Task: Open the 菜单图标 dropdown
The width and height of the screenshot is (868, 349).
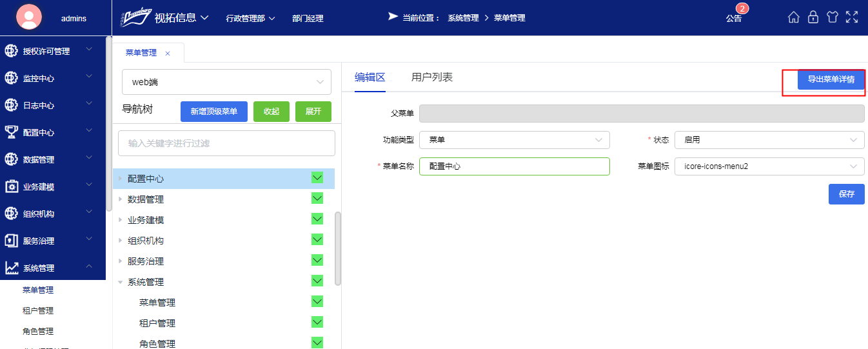Action: click(769, 166)
